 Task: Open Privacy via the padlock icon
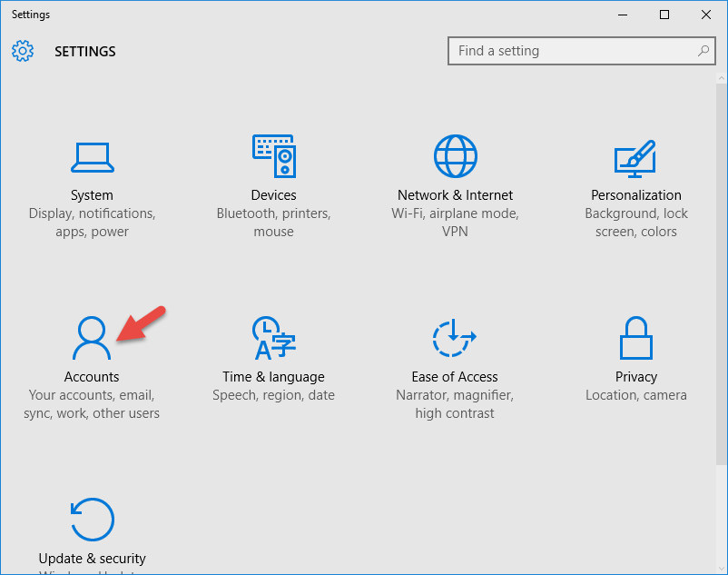click(x=635, y=337)
